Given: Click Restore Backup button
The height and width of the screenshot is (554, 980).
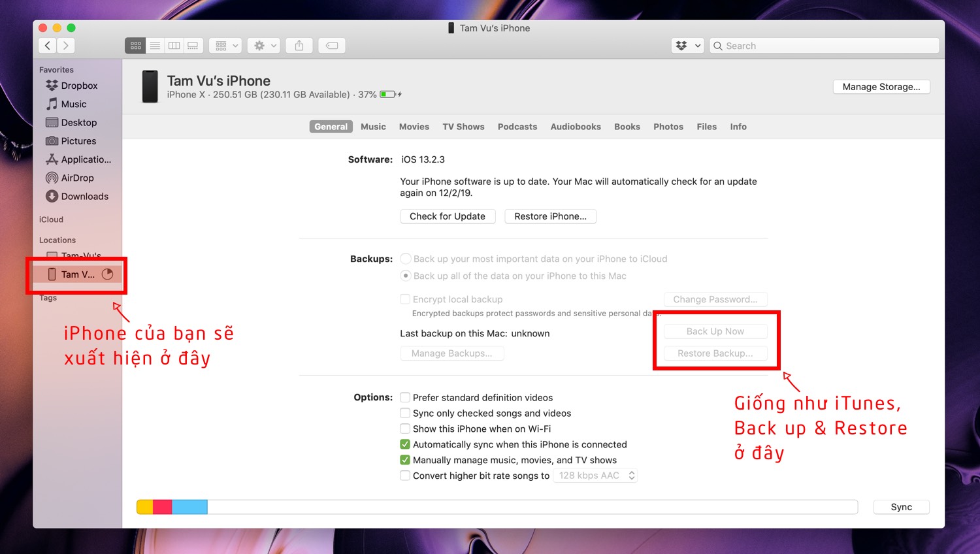Looking at the screenshot, I should [x=715, y=353].
